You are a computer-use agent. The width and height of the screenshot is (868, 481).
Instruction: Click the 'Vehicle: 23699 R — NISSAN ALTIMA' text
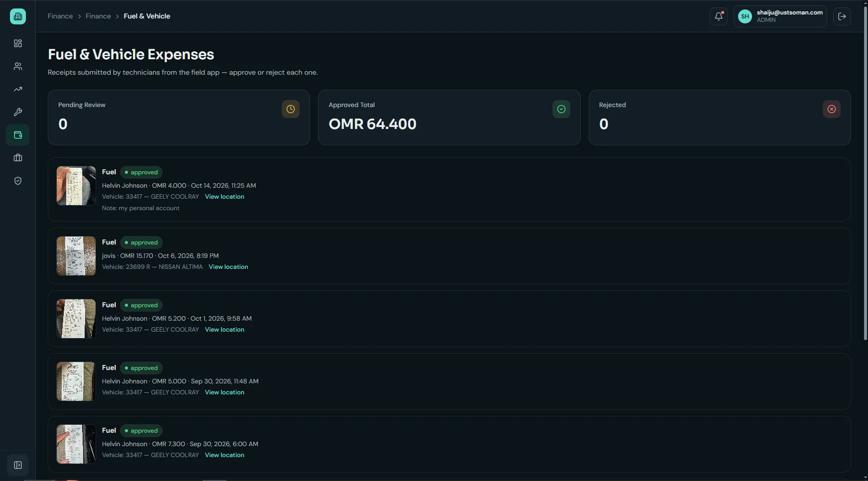152,267
